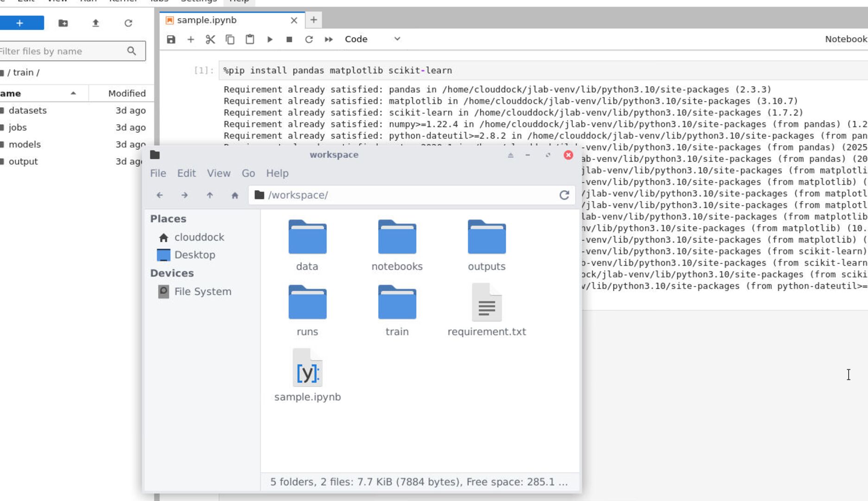Click the Filter files by name box
The height and width of the screenshot is (501, 868).
tap(65, 51)
